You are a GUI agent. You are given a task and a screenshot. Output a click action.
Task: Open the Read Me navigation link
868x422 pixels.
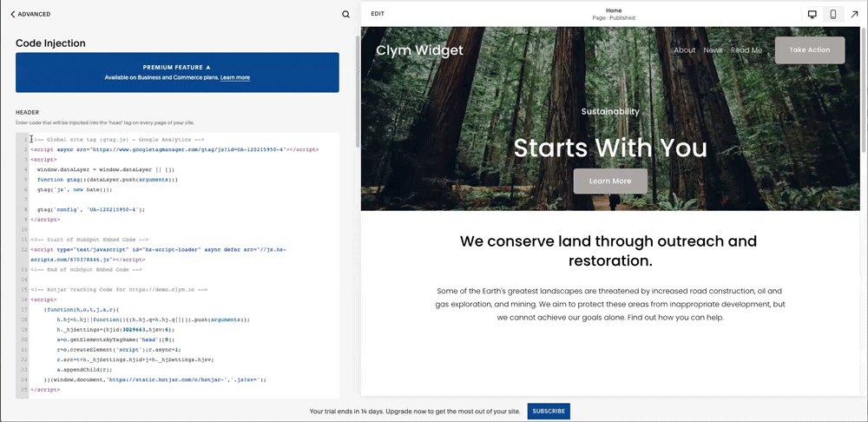point(746,49)
